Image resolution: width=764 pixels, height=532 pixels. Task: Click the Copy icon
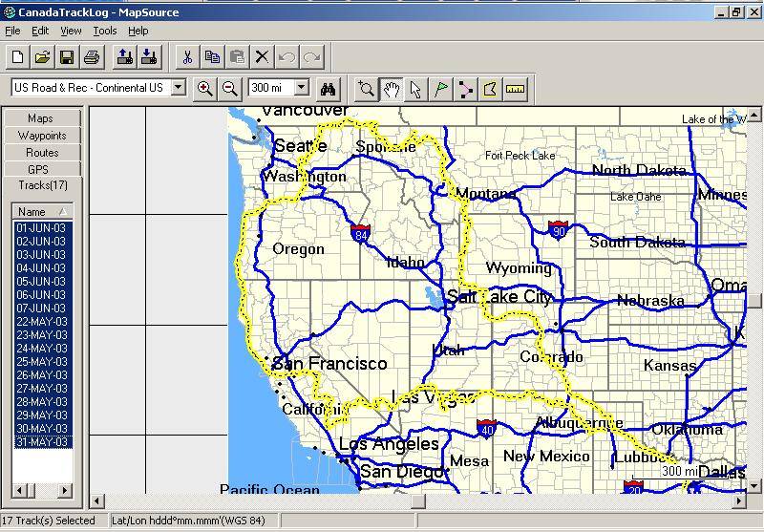point(212,57)
